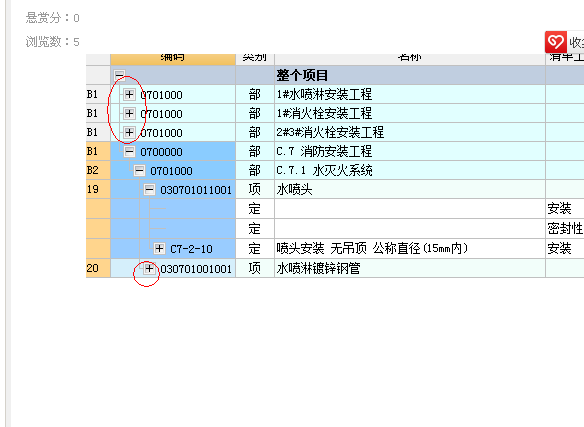The width and height of the screenshot is (584, 427).
Task: Click the 密封性 cell in right column
Action: point(565,228)
